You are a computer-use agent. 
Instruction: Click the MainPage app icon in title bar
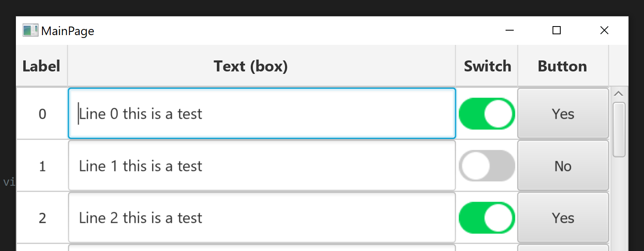tap(30, 30)
